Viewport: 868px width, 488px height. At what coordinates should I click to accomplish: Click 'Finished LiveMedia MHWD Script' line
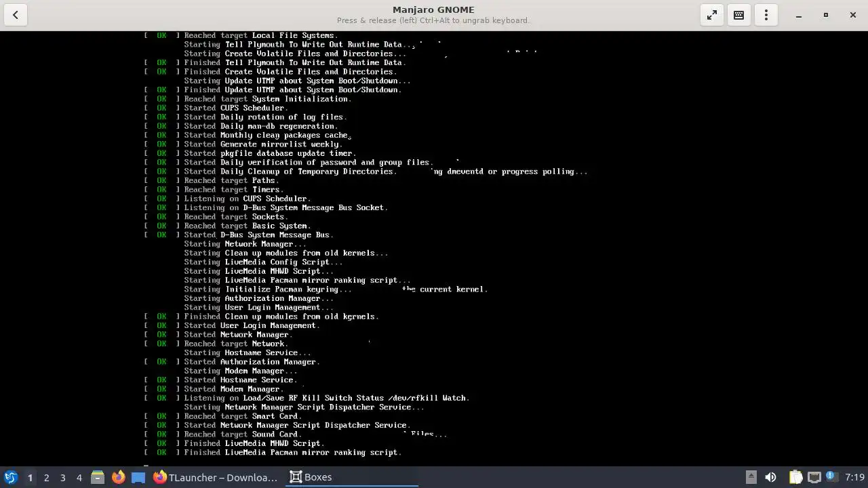234,443
